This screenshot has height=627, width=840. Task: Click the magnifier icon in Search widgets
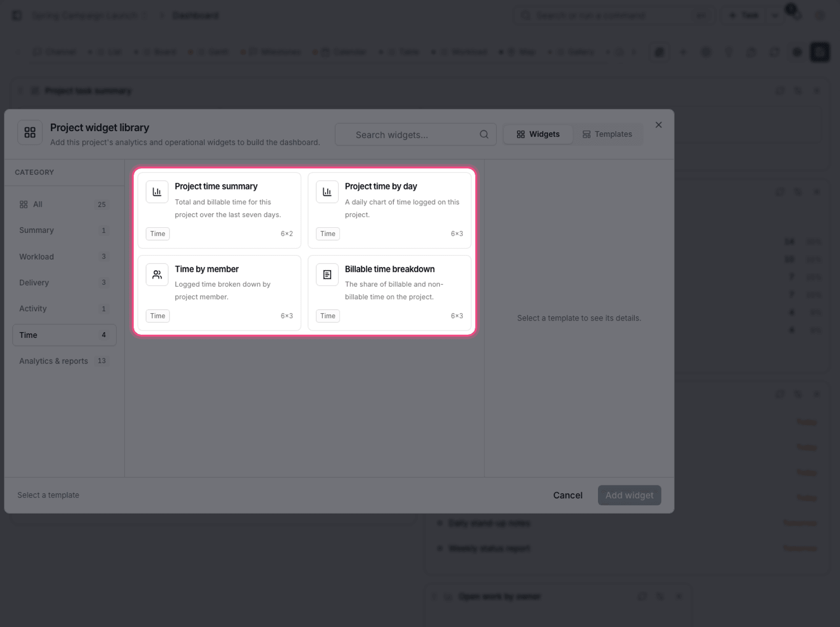pos(484,134)
